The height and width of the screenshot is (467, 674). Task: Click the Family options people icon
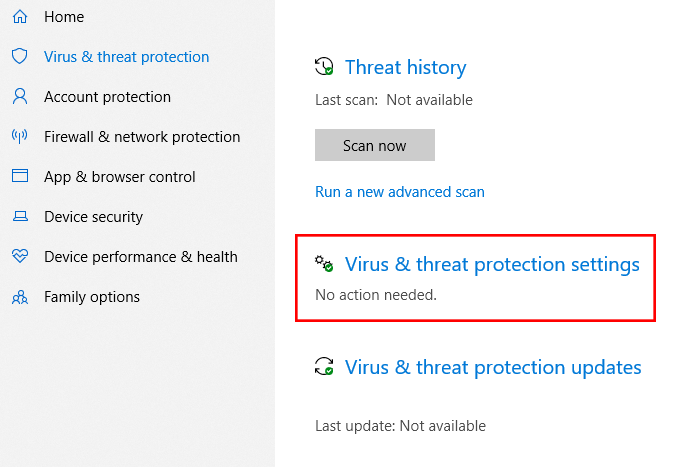19,297
